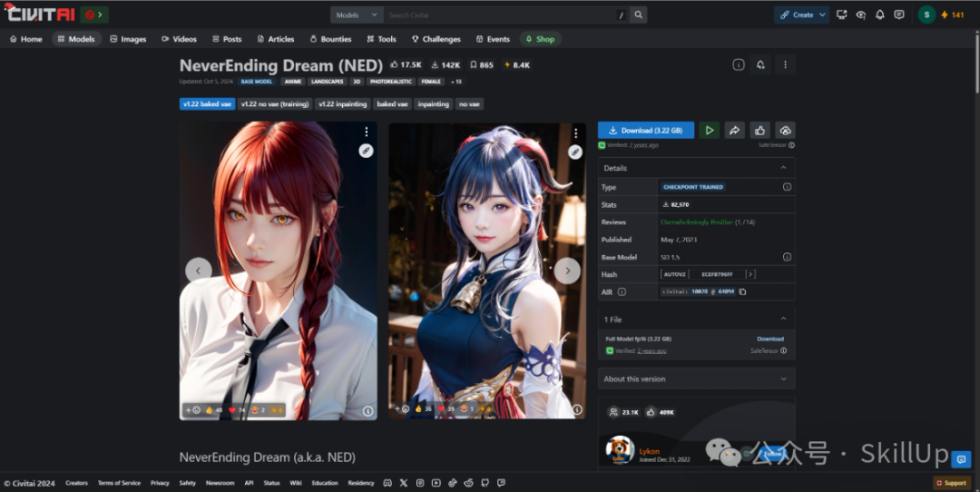This screenshot has height=492, width=980.
Task: Go to the Home tab
Action: [x=26, y=39]
